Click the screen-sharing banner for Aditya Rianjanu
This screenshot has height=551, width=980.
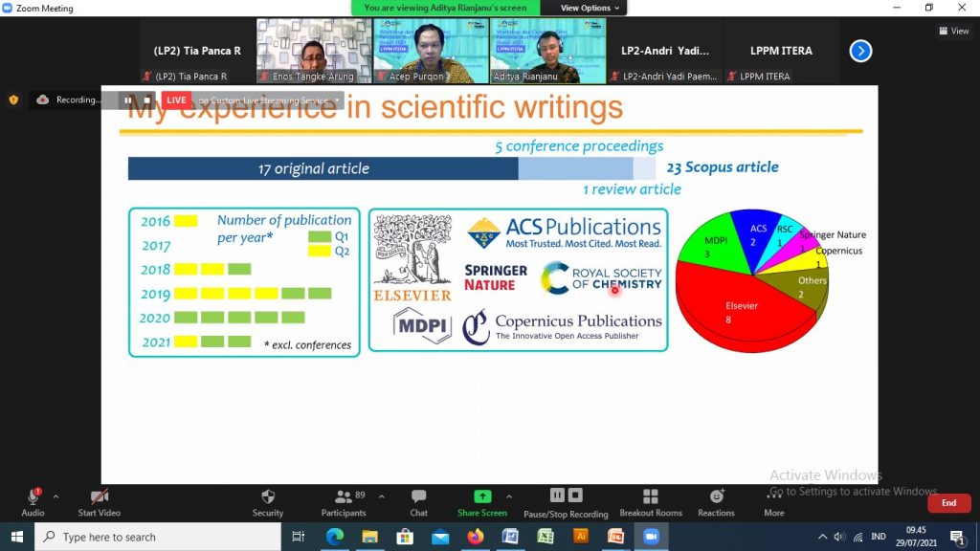pos(445,8)
